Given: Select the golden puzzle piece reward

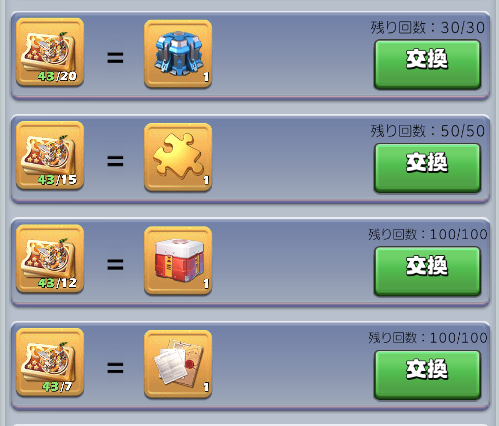Looking at the screenshot, I should pyautogui.click(x=178, y=157).
